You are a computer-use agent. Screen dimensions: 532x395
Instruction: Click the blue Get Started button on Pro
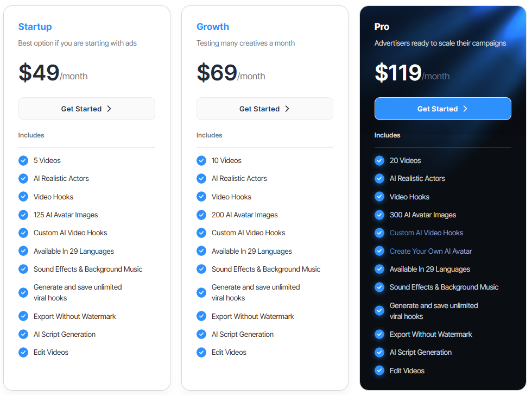[443, 109]
